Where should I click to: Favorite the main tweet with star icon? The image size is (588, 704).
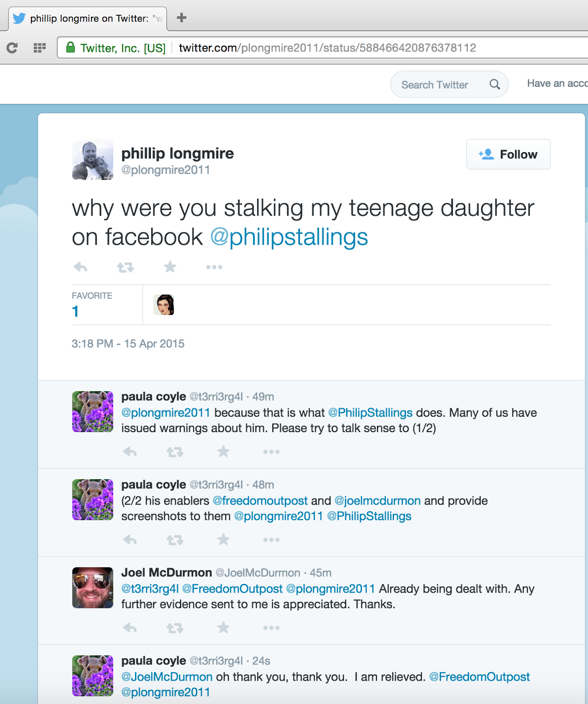(170, 267)
